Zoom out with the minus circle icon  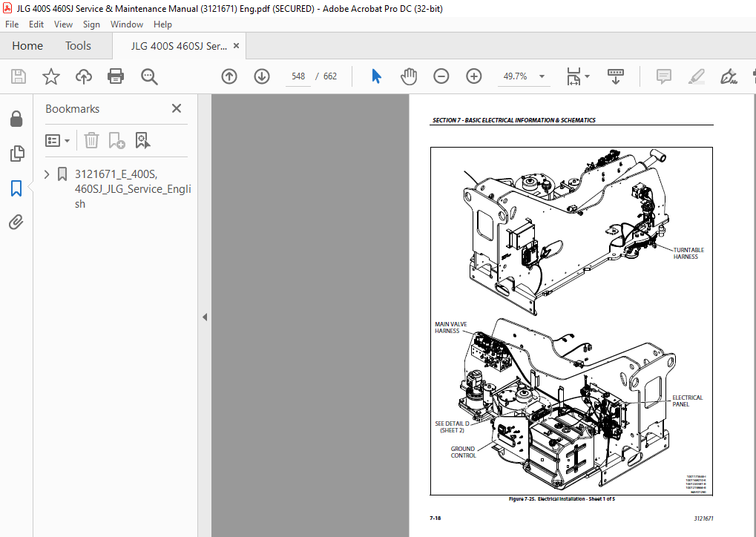[441, 76]
